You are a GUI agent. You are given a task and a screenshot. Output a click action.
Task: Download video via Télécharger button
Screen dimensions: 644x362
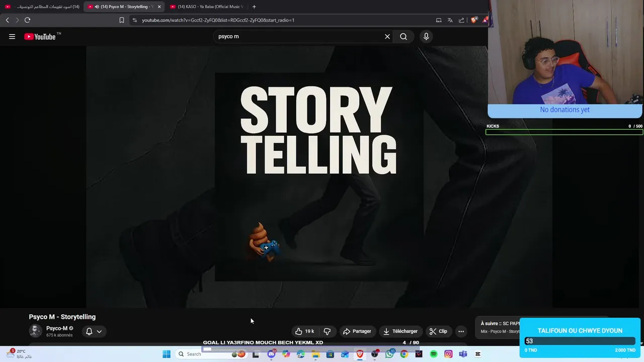(400, 331)
